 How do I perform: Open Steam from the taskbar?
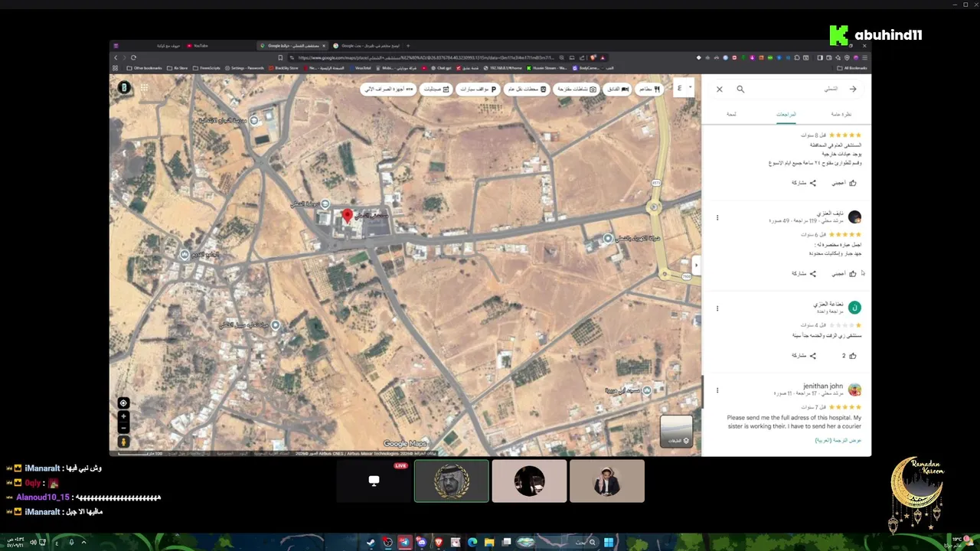pos(371,543)
